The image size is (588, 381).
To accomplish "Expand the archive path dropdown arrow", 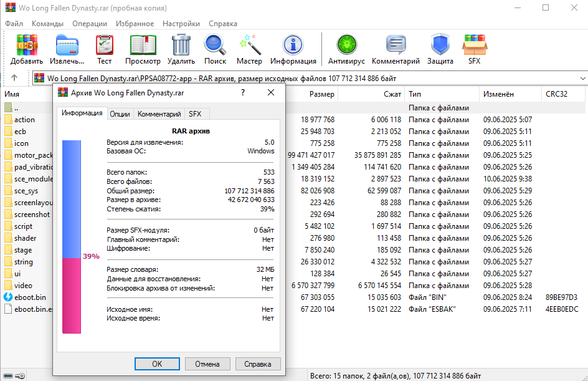I will (582, 79).
